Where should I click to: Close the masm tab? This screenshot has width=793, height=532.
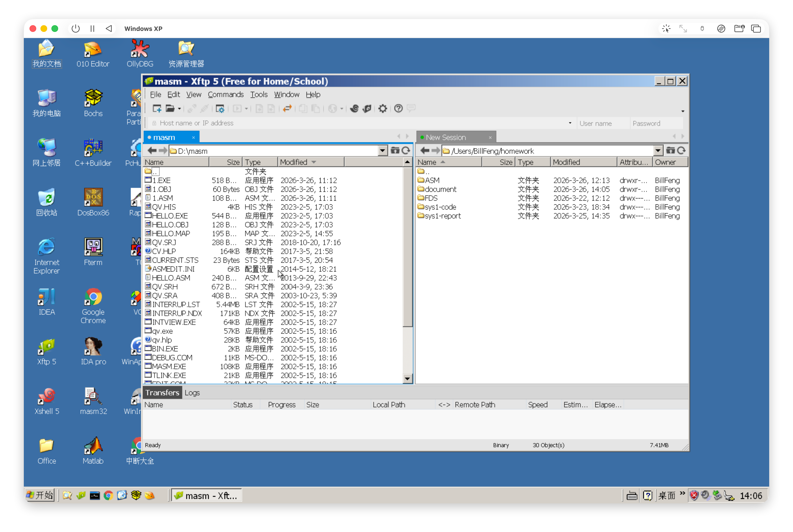pyautogui.click(x=194, y=138)
